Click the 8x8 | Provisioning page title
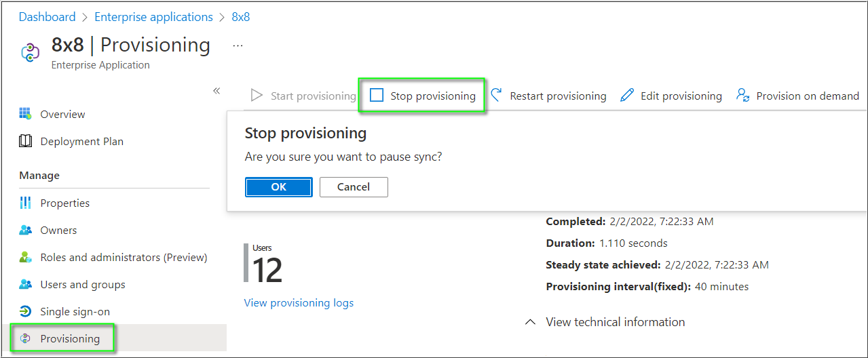868x358 pixels. [131, 45]
